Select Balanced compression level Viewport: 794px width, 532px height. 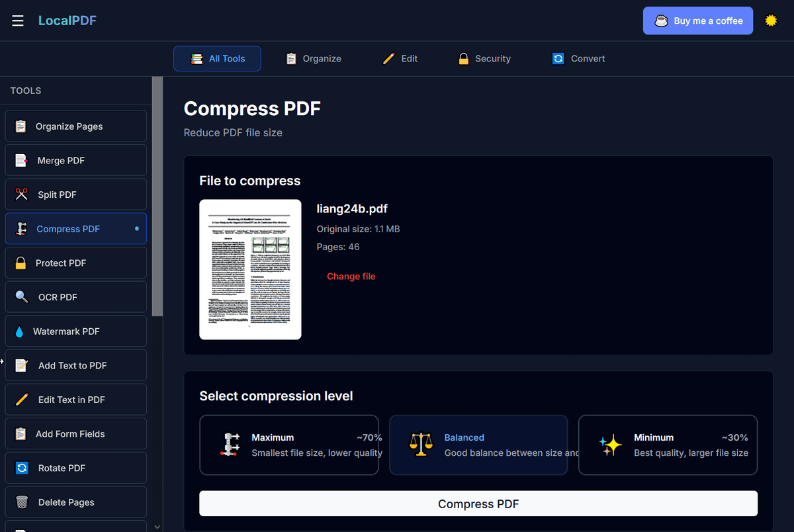click(x=478, y=445)
